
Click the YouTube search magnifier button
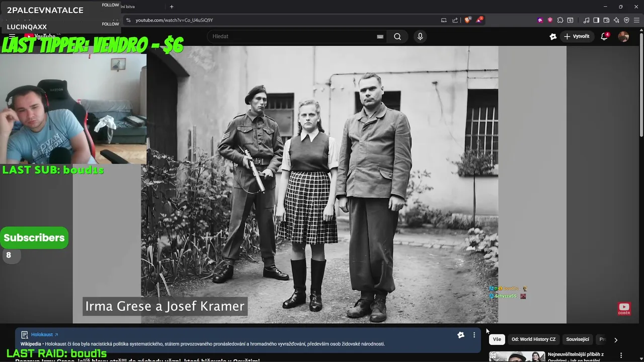pos(397,36)
